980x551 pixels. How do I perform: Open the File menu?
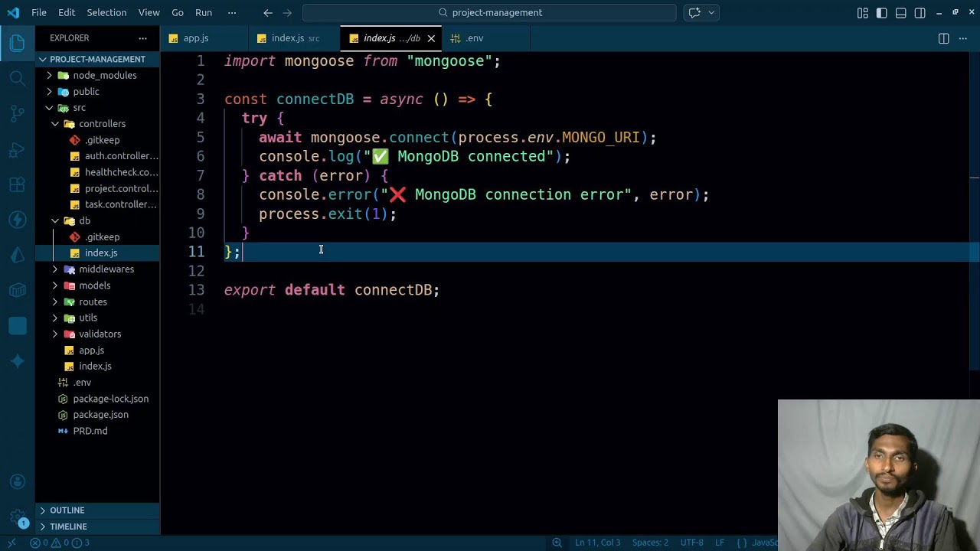39,12
